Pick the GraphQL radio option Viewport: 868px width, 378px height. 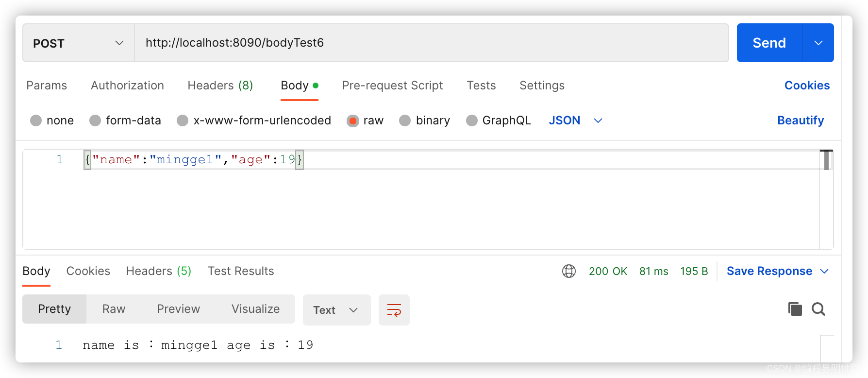click(471, 120)
